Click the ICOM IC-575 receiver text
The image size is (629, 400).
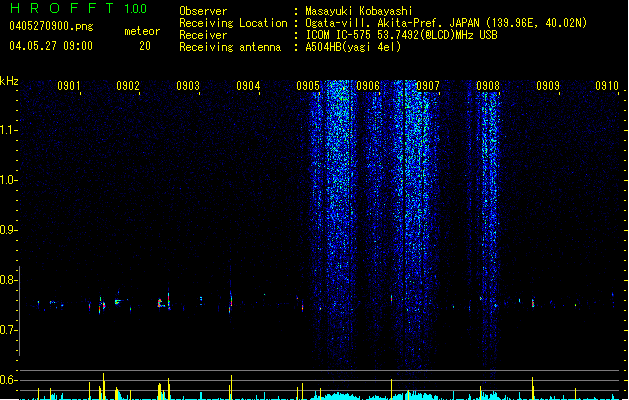tap(401, 35)
